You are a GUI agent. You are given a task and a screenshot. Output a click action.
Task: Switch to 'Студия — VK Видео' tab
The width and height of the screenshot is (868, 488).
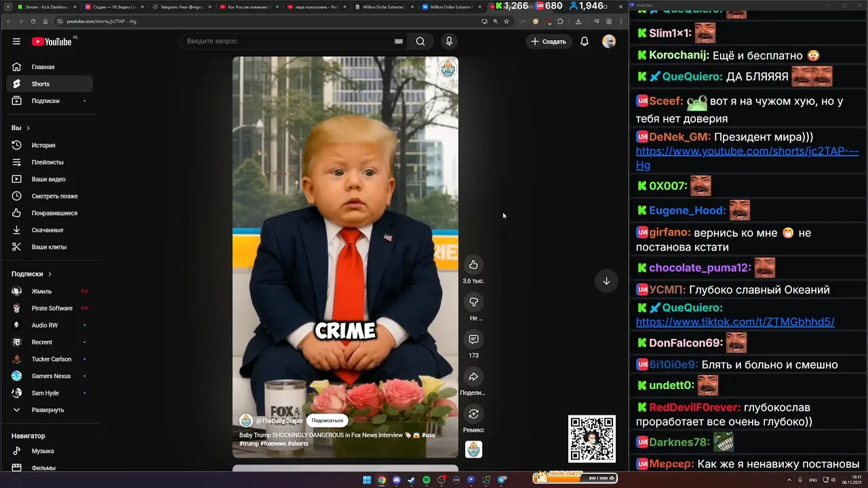point(113,7)
